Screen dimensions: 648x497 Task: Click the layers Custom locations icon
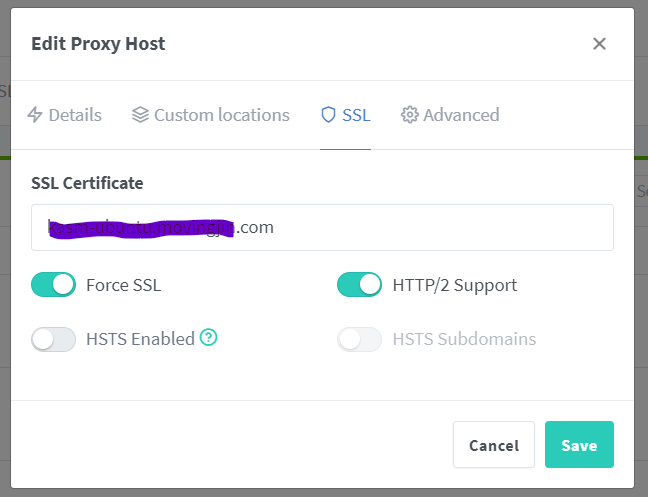coord(140,115)
